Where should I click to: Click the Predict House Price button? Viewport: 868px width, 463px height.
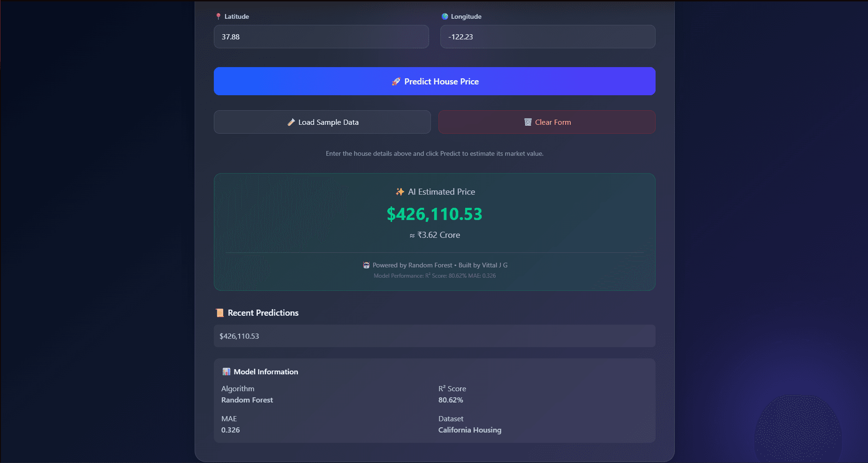click(435, 81)
